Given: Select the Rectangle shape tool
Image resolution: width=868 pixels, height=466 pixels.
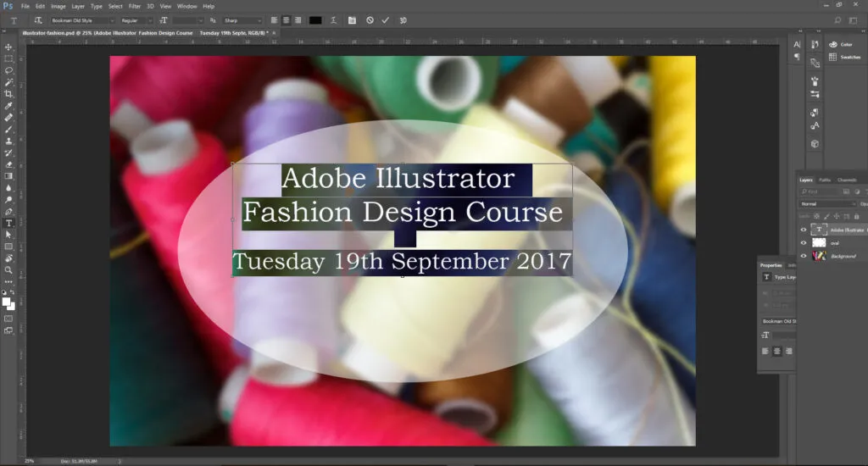Looking at the screenshot, I should (8, 247).
